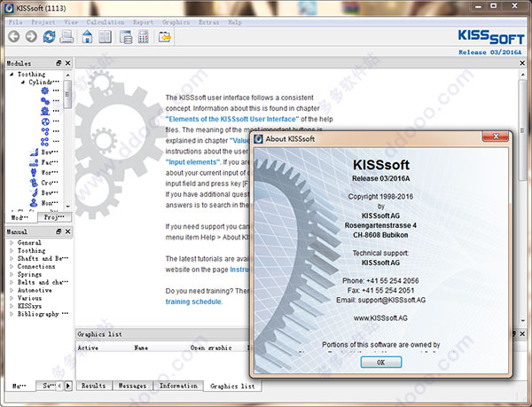
Task: Expand Shafts and Be… in Manual tree
Action: 12,258
